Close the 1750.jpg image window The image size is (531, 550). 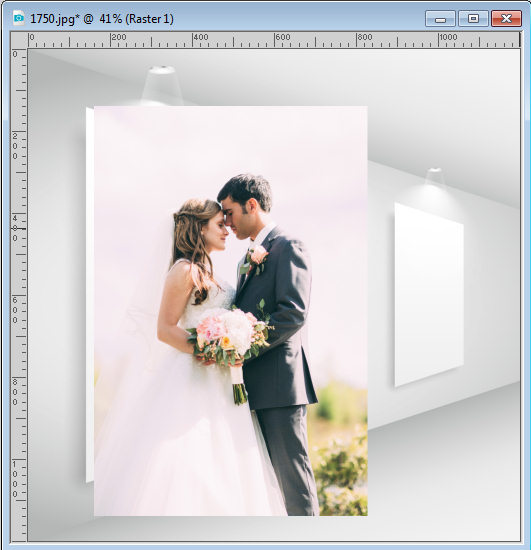(506, 18)
